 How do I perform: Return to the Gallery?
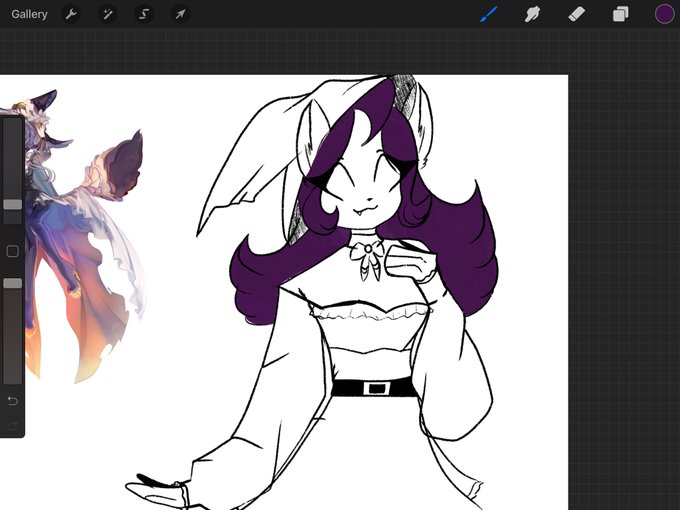point(29,14)
